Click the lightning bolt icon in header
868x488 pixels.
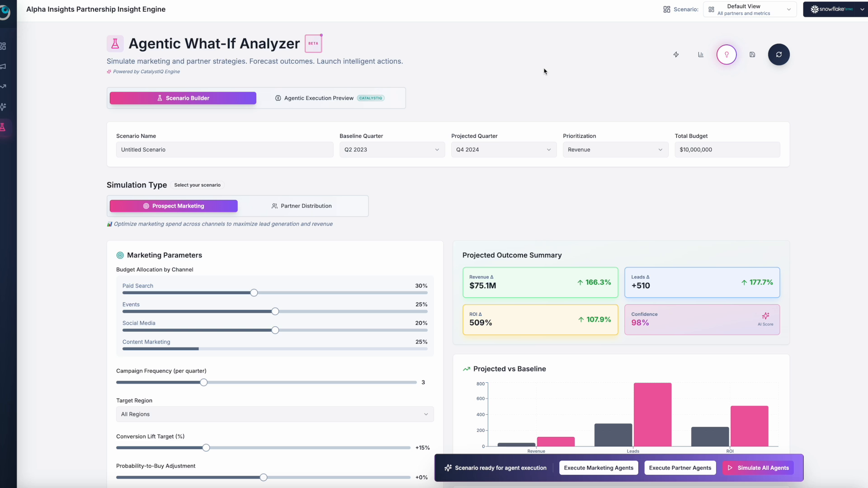pos(676,55)
